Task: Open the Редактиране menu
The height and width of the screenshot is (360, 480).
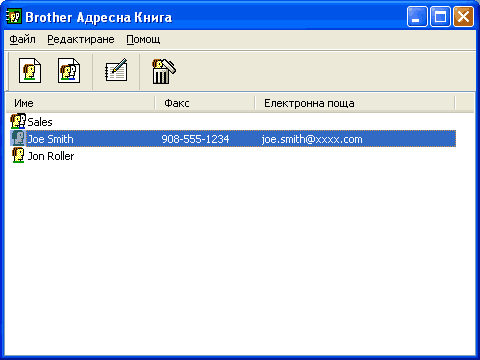Action: tap(81, 39)
